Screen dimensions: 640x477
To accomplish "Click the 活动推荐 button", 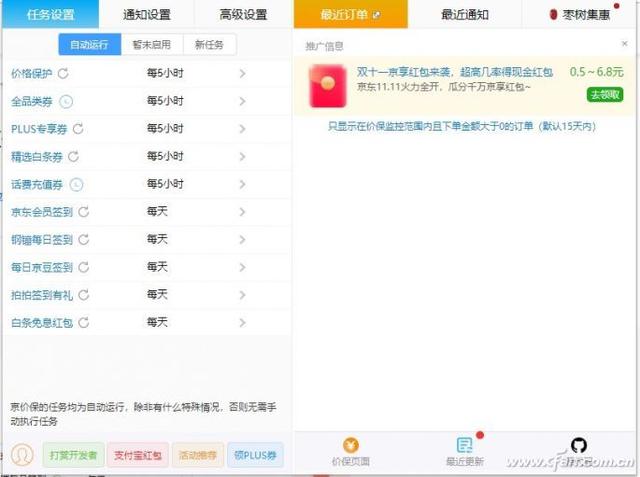I will (198, 455).
